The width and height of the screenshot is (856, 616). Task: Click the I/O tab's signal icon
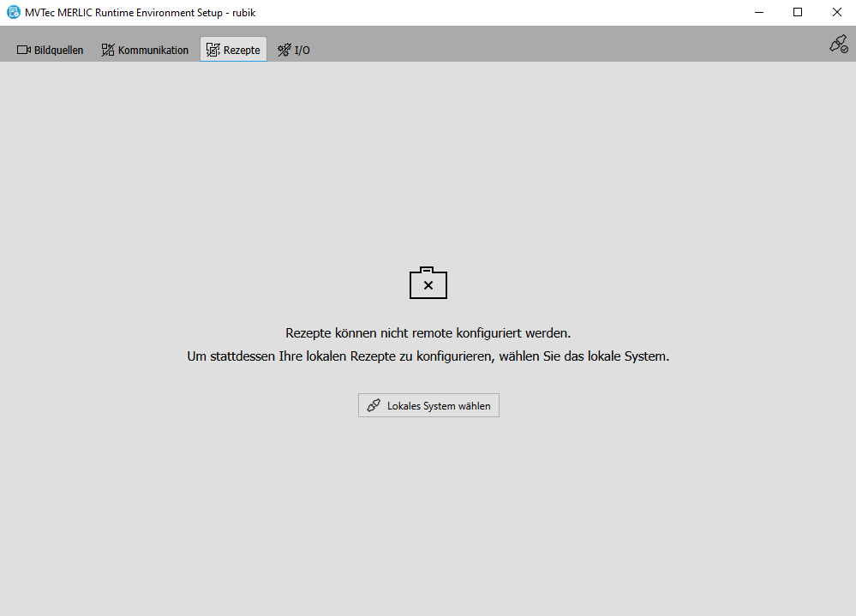[x=284, y=50]
